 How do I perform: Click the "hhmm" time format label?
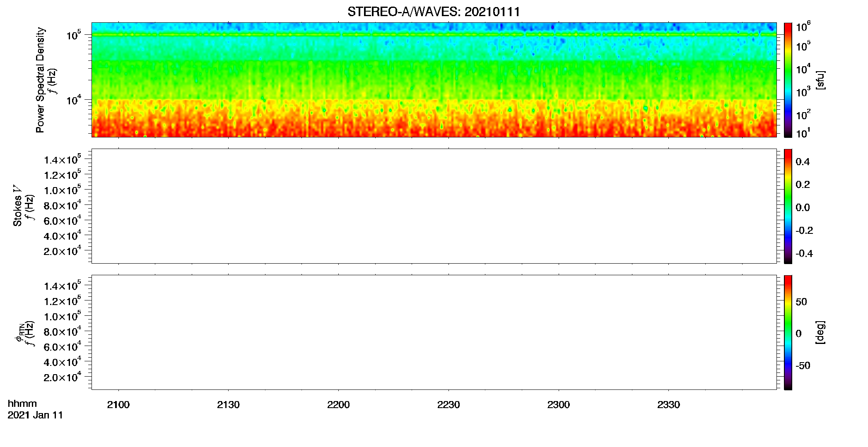pyautogui.click(x=22, y=404)
